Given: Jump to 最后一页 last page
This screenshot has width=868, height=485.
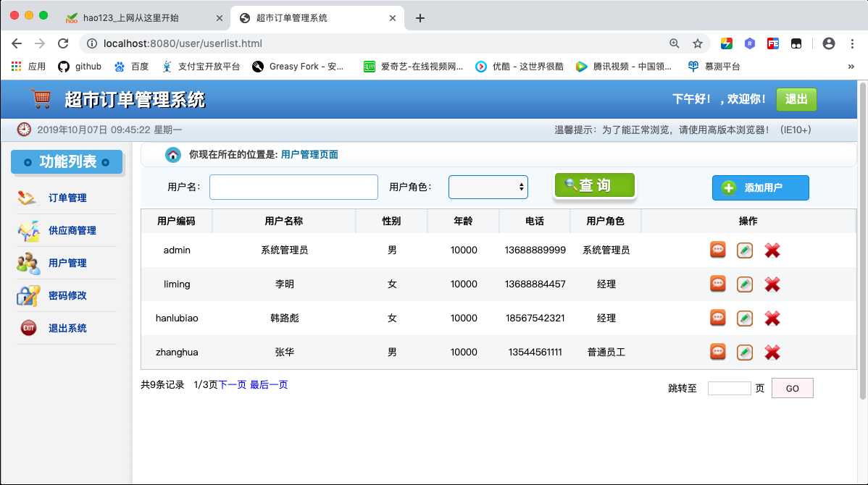Looking at the screenshot, I should point(269,384).
